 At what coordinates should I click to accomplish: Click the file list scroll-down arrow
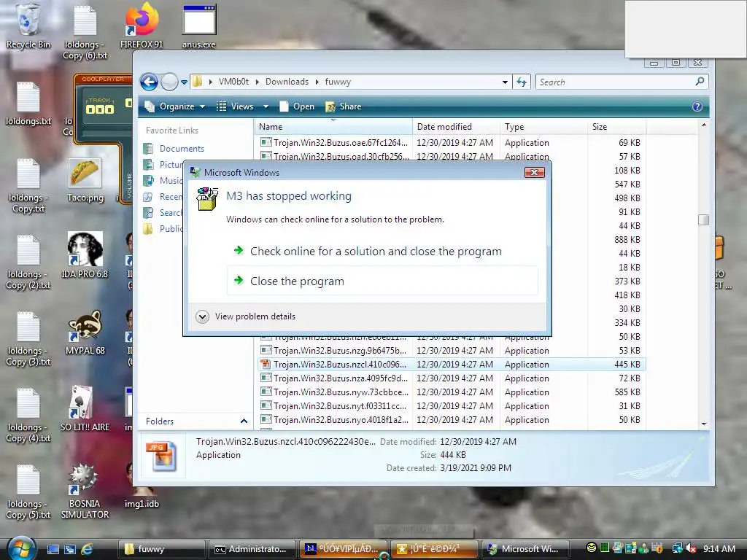tap(704, 424)
